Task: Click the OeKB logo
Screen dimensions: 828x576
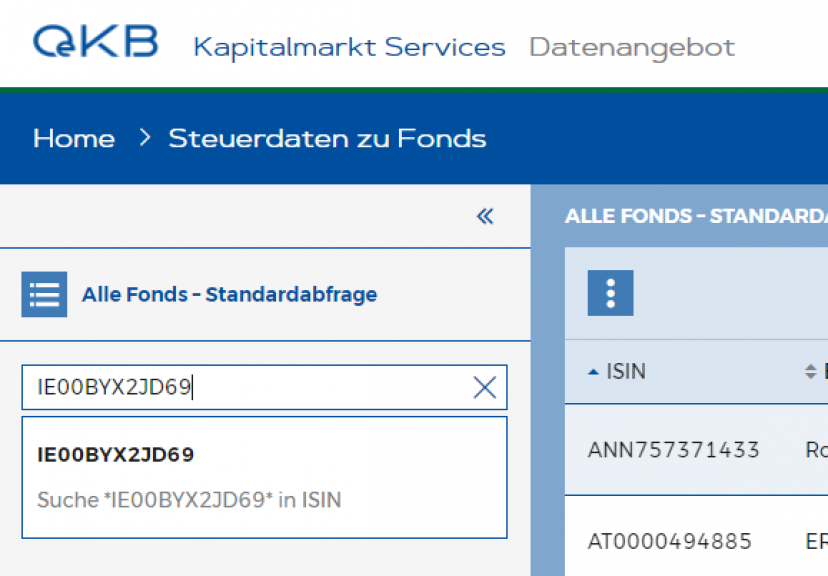Action: pyautogui.click(x=96, y=41)
